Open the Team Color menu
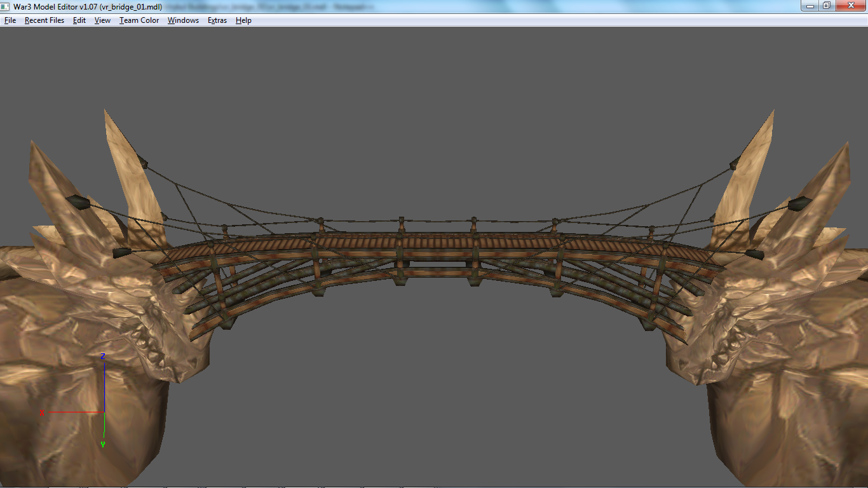This screenshot has width=868, height=488. tap(139, 20)
